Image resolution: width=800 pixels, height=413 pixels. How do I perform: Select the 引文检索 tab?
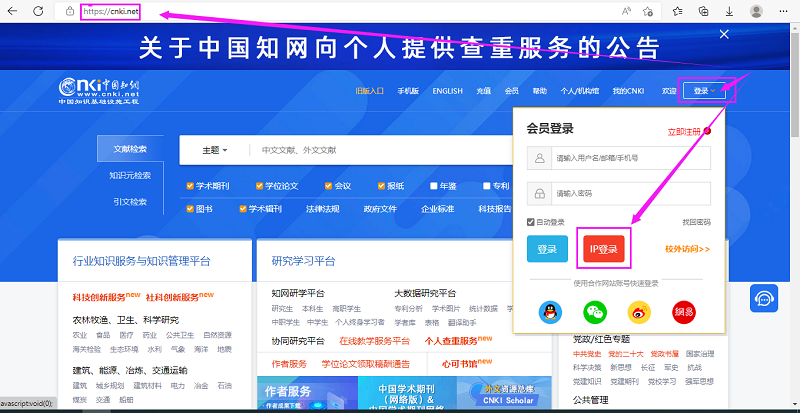(130, 202)
